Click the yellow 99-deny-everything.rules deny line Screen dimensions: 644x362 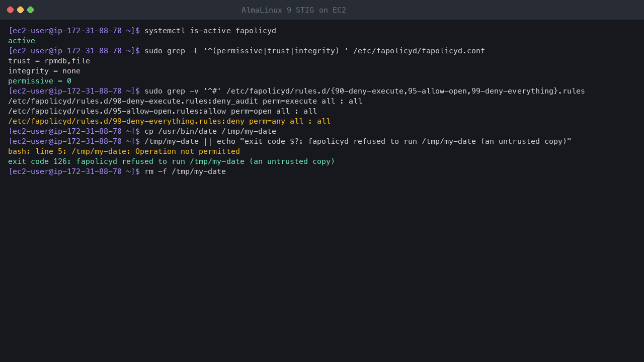click(x=170, y=121)
